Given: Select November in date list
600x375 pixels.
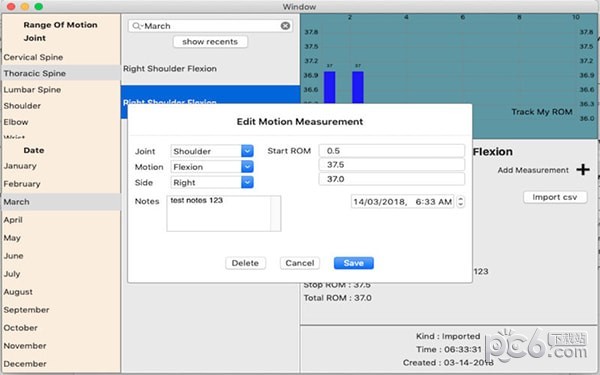Looking at the screenshot, I should pyautogui.click(x=61, y=346).
